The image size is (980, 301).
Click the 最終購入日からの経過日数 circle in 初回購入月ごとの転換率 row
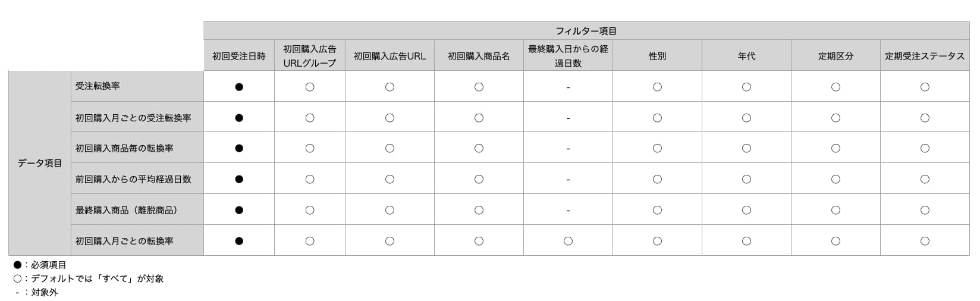click(x=568, y=241)
